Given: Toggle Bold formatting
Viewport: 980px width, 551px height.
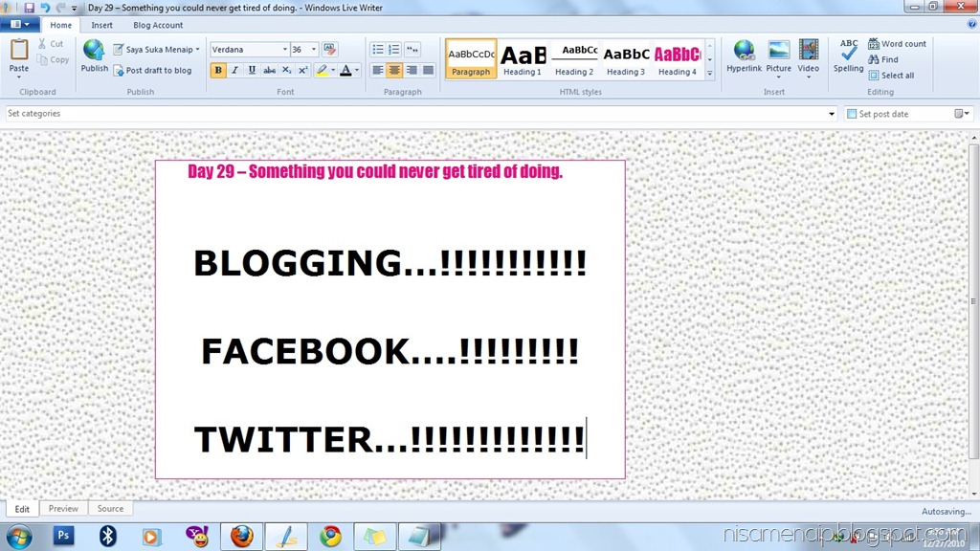Looking at the screenshot, I should (218, 71).
